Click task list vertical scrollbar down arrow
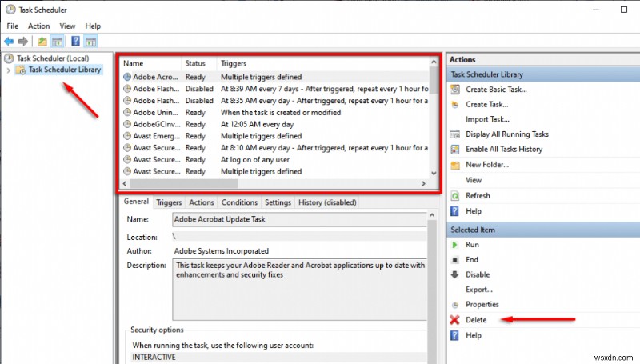 tap(434, 173)
